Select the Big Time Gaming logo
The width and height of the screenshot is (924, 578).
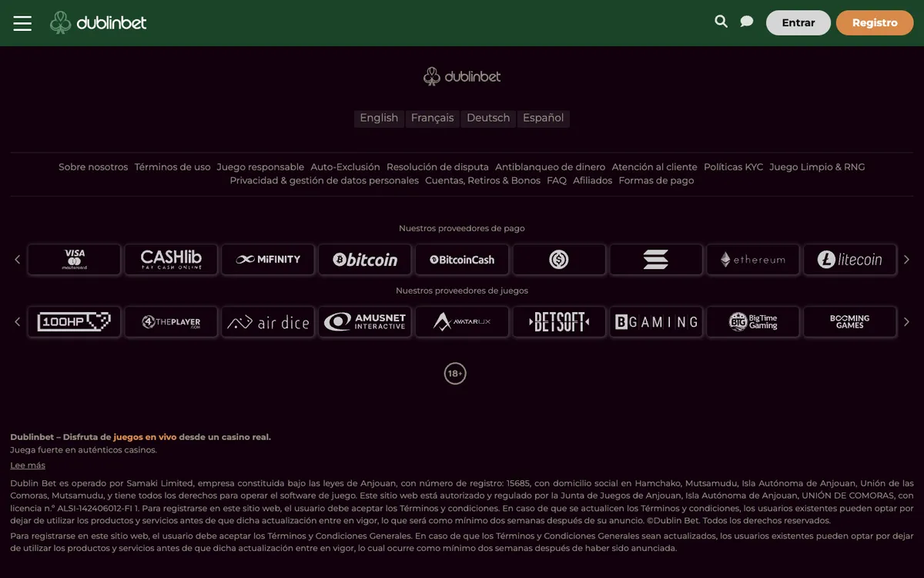[753, 322]
